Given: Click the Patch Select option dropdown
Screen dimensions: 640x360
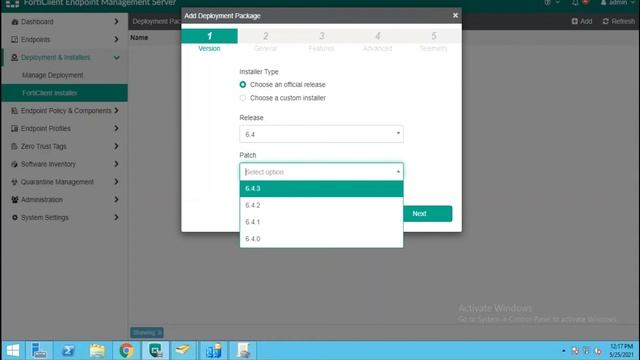Looking at the screenshot, I should coord(321,172).
